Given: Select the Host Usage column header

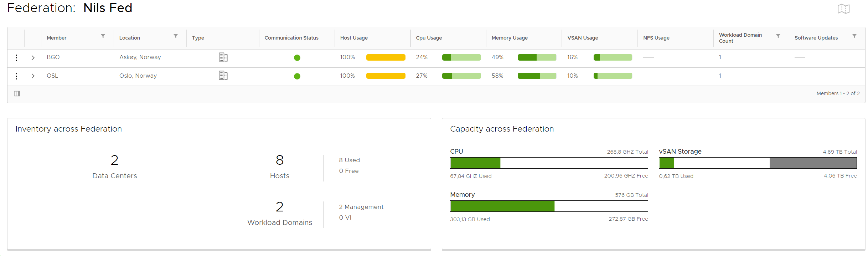Looking at the screenshot, I should click(354, 38).
